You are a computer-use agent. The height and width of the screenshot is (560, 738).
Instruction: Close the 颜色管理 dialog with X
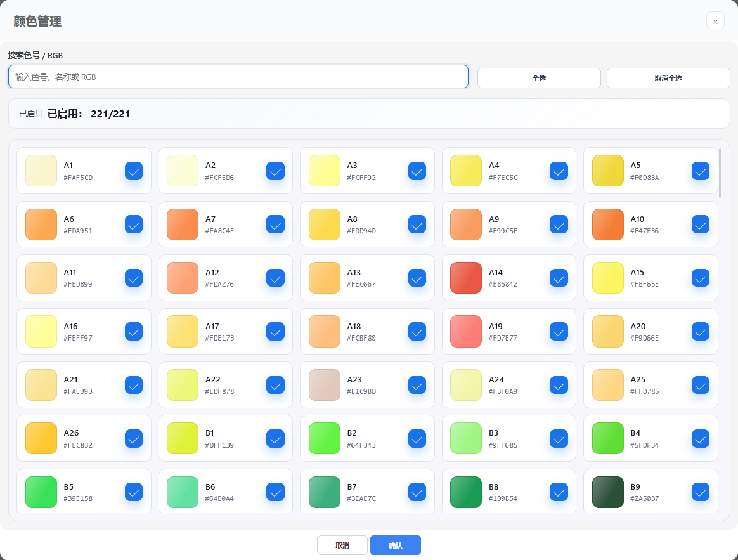tap(715, 21)
